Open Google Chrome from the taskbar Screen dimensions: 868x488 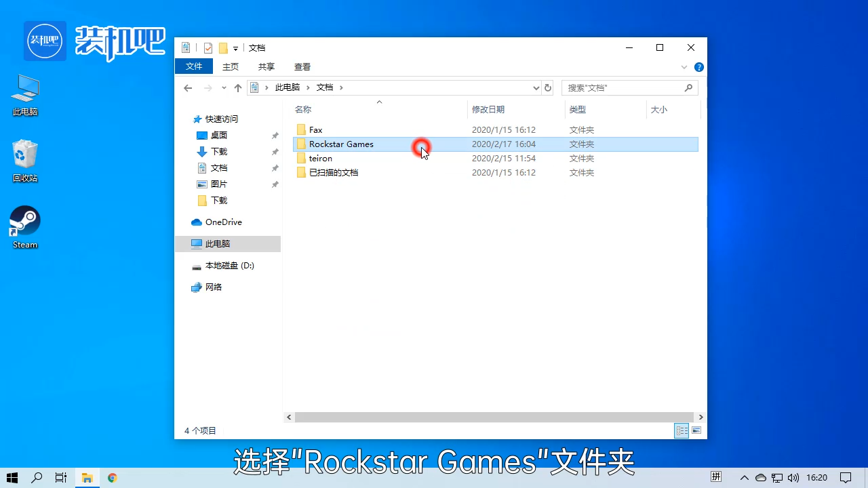(x=112, y=477)
